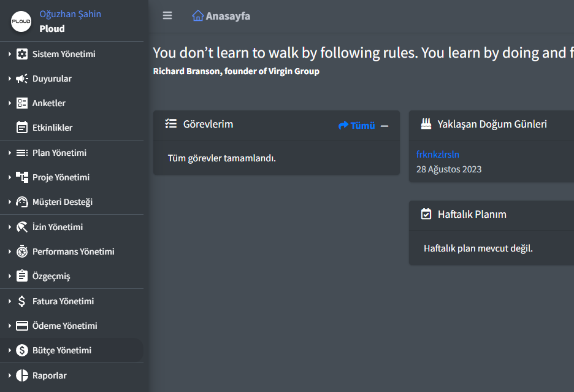Click the Müşteri Desteği headset icon

(22, 202)
